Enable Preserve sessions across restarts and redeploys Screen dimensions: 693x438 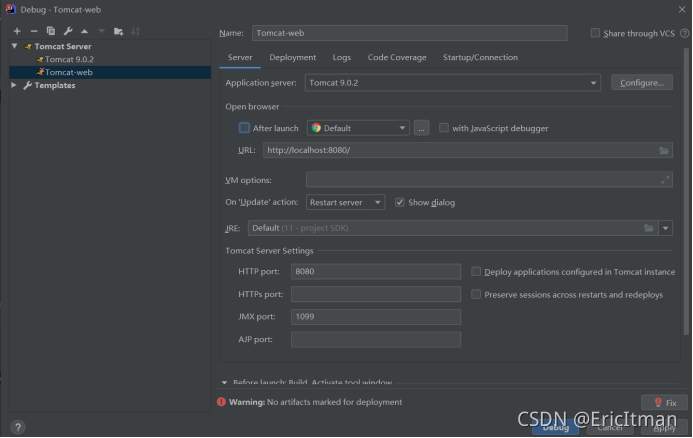(x=476, y=294)
